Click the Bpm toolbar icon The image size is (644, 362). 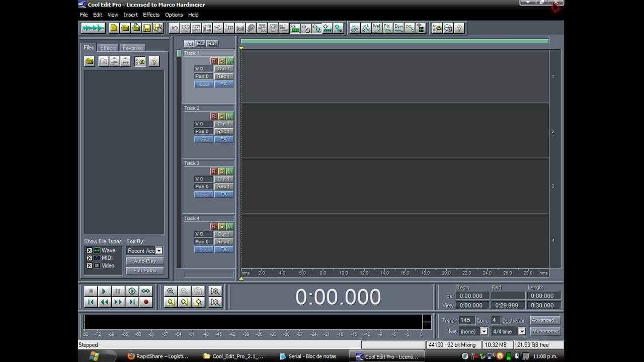tap(398, 28)
